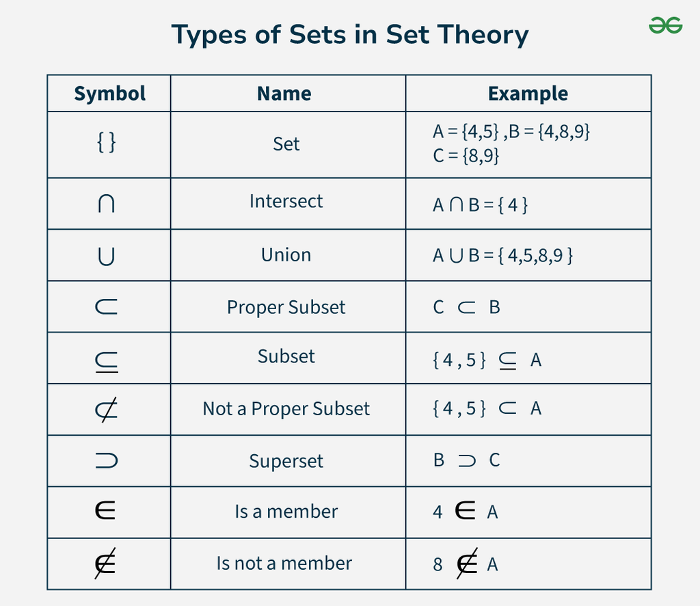700x606 pixels.
Task: Click the 'A ∩ B = { 4 }' example
Action: coord(480,205)
